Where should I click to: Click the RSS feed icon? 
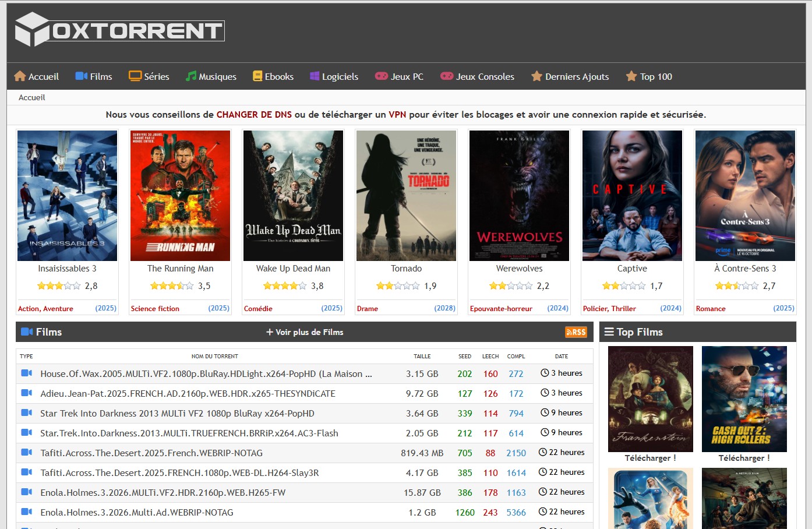point(576,332)
